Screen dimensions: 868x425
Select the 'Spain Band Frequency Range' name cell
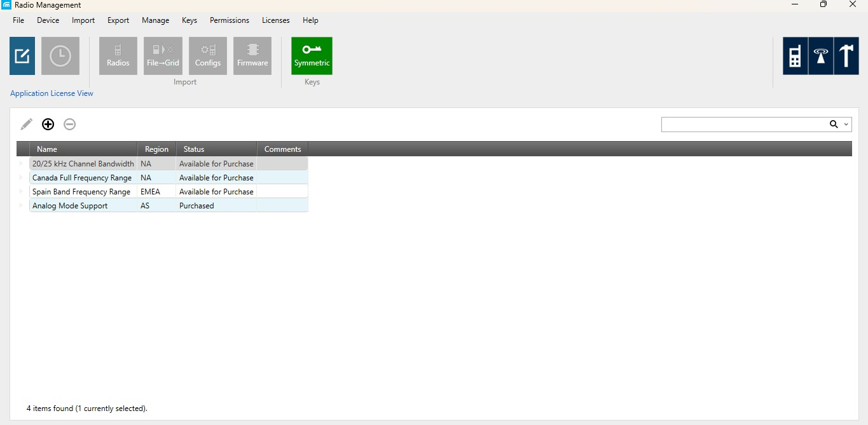(x=83, y=192)
